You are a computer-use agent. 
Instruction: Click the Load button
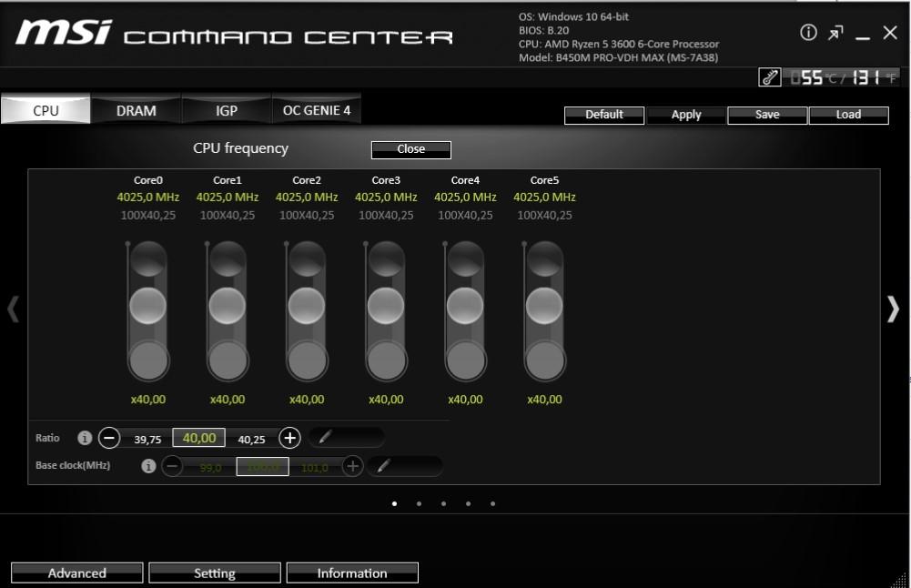pyautogui.click(x=849, y=115)
